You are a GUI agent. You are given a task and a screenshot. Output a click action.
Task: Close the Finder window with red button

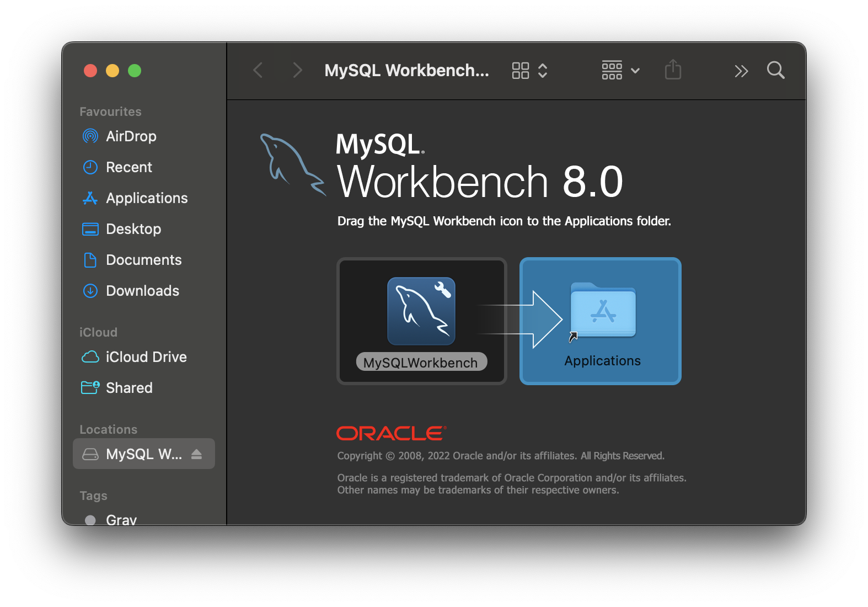(x=90, y=71)
